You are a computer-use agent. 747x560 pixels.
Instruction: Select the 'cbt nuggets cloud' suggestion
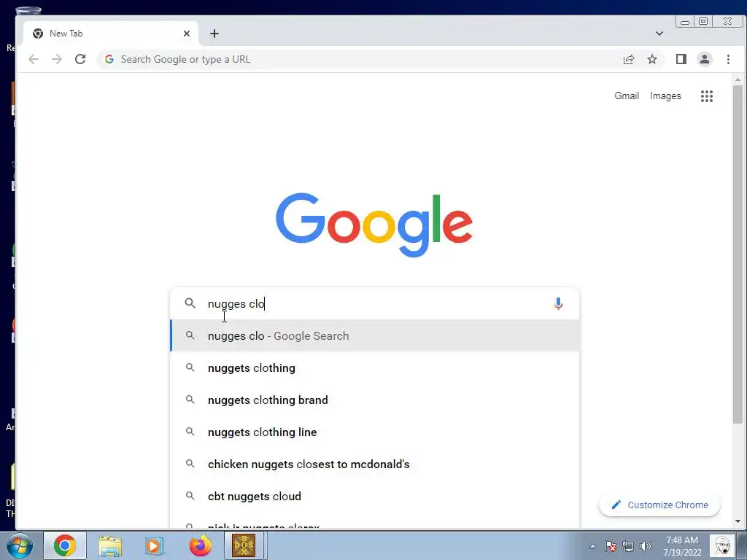click(x=375, y=496)
